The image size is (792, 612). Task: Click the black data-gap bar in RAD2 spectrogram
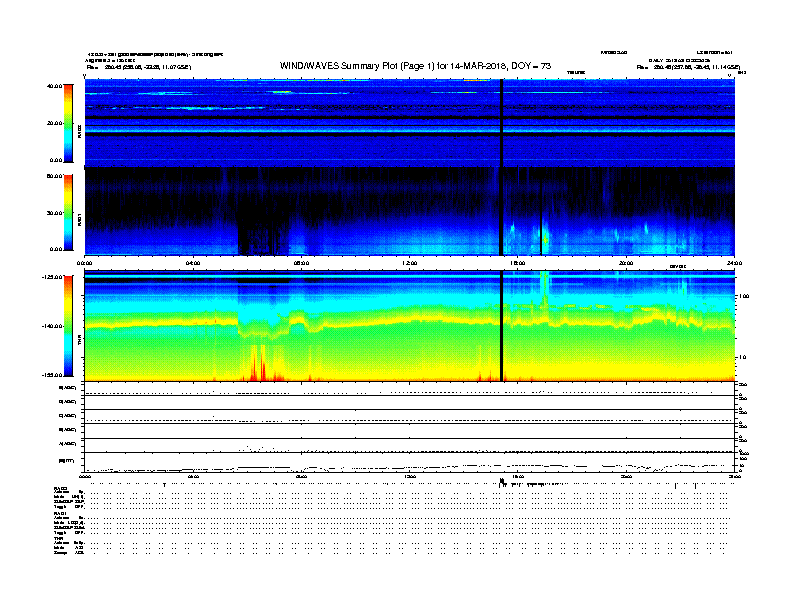click(502, 123)
